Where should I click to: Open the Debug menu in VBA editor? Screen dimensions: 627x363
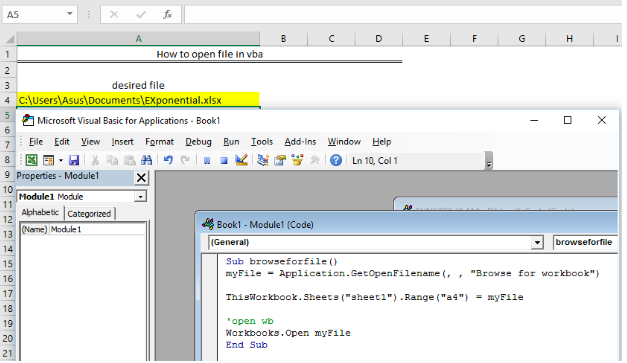(198, 142)
